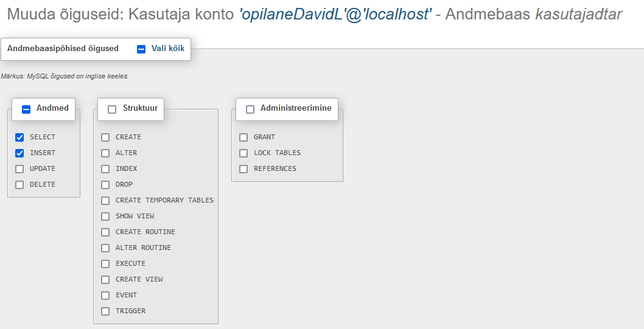The width and height of the screenshot is (644, 329).
Task: Check the DROP privilege box
Action: tap(105, 185)
